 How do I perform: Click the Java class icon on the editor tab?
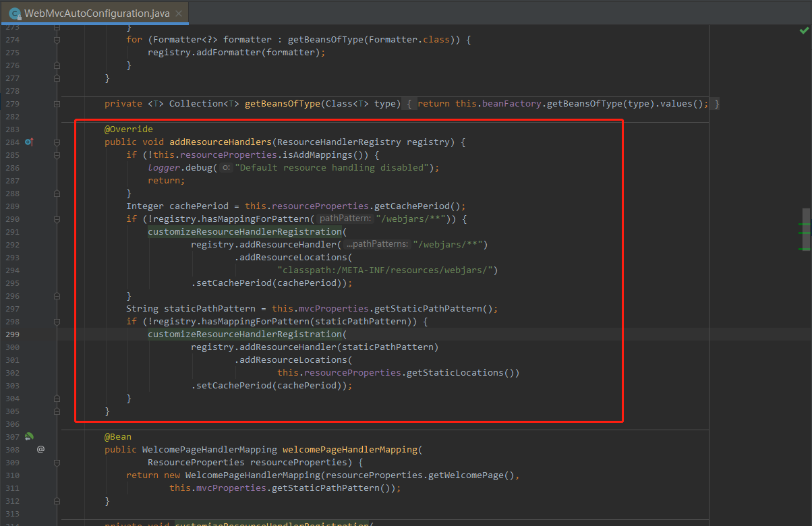point(15,12)
